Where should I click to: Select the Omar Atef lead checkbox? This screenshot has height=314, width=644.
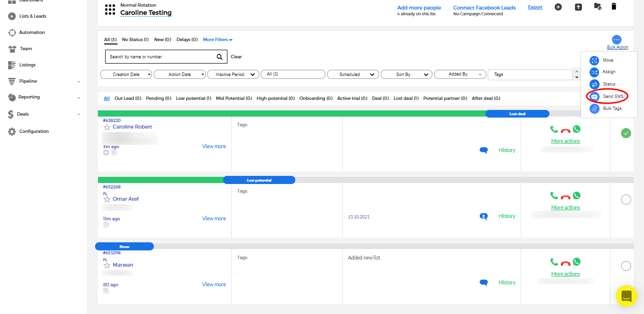[x=626, y=200]
